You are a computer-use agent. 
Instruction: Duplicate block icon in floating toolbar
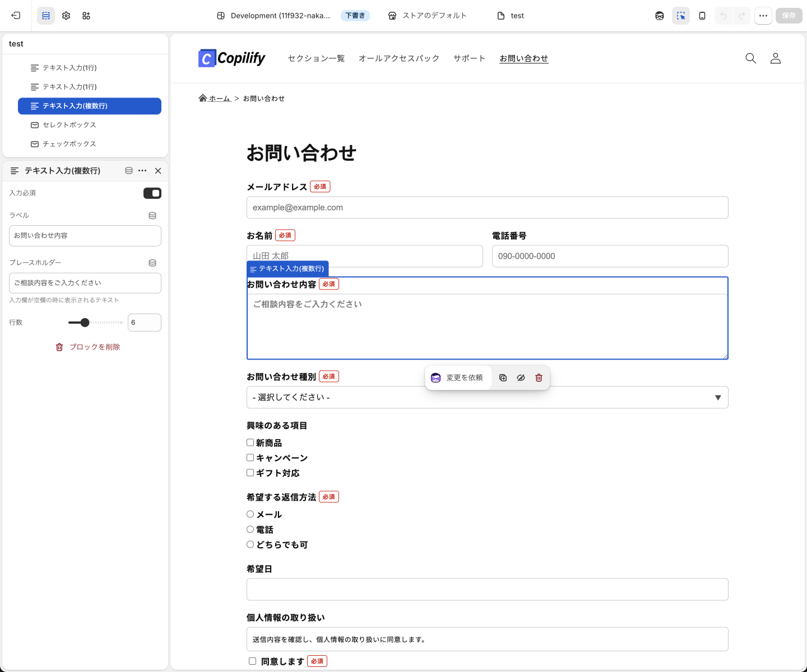(x=503, y=378)
